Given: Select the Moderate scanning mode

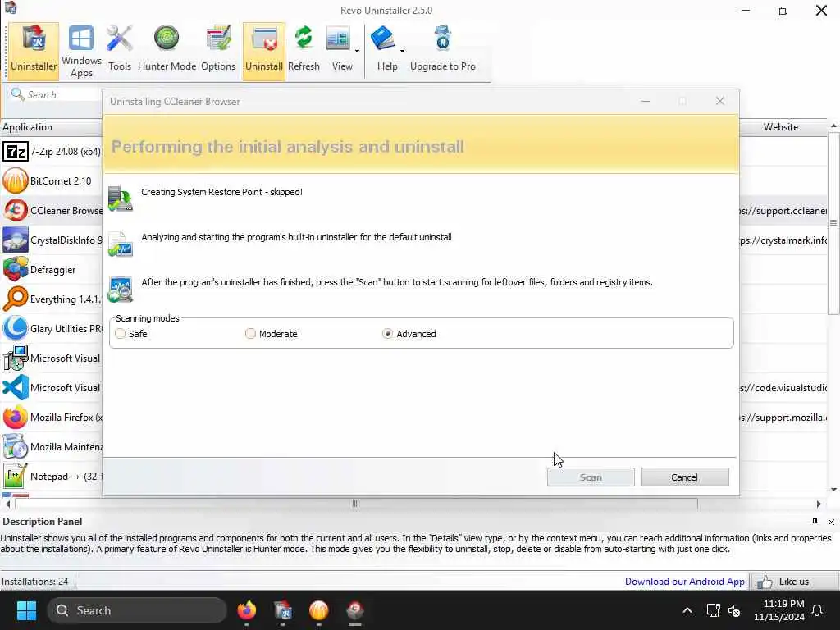Looking at the screenshot, I should click(250, 334).
